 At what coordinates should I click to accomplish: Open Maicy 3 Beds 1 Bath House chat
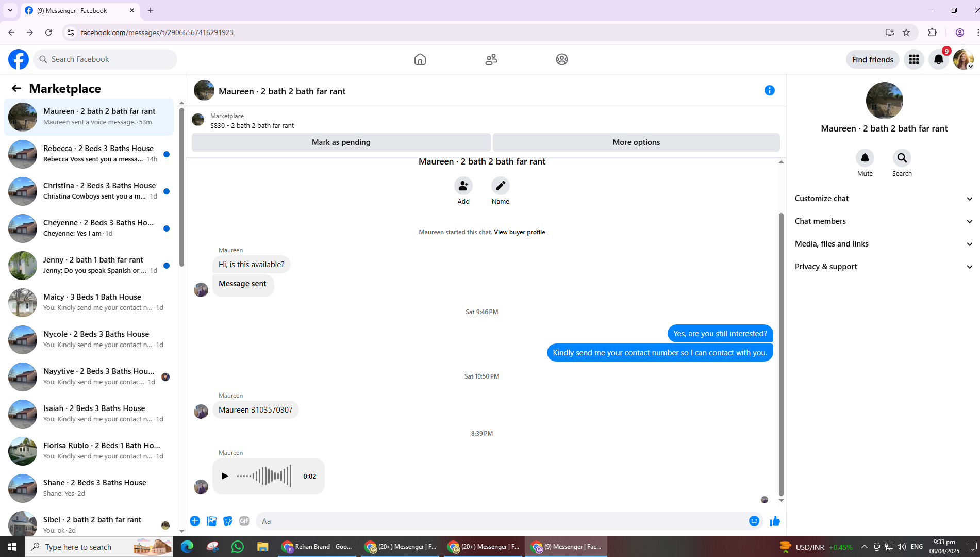89,302
